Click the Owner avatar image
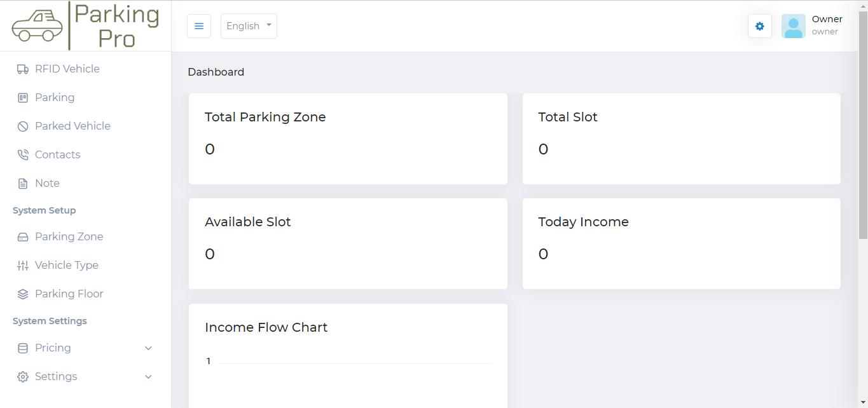Screen dimensions: 868x408 point(793,26)
